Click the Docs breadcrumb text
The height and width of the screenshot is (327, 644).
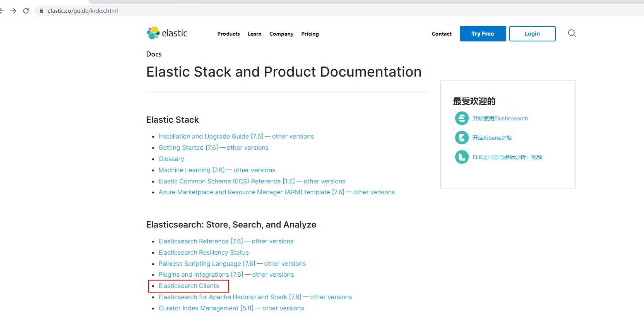[154, 54]
